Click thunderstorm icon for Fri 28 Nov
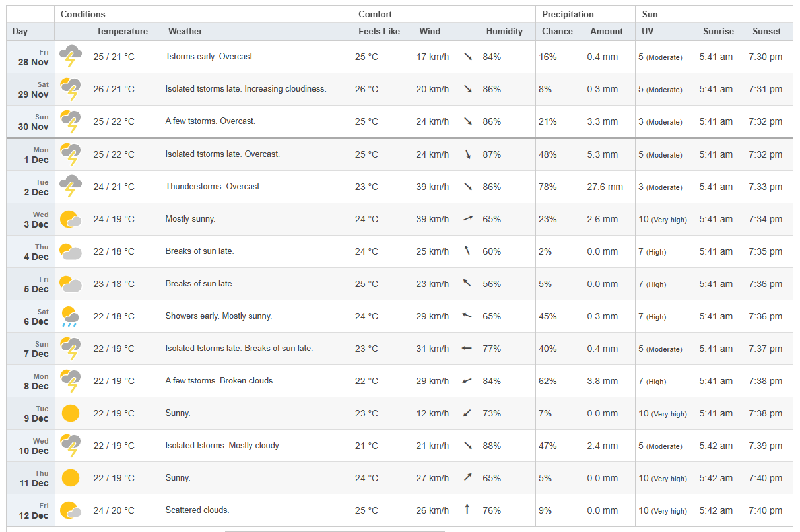 [71, 57]
